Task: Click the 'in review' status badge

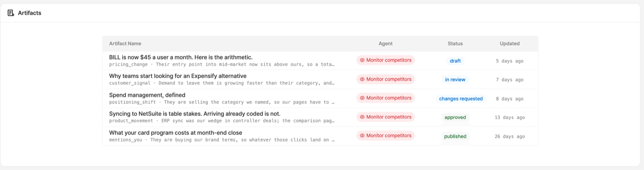Action: pos(455,80)
